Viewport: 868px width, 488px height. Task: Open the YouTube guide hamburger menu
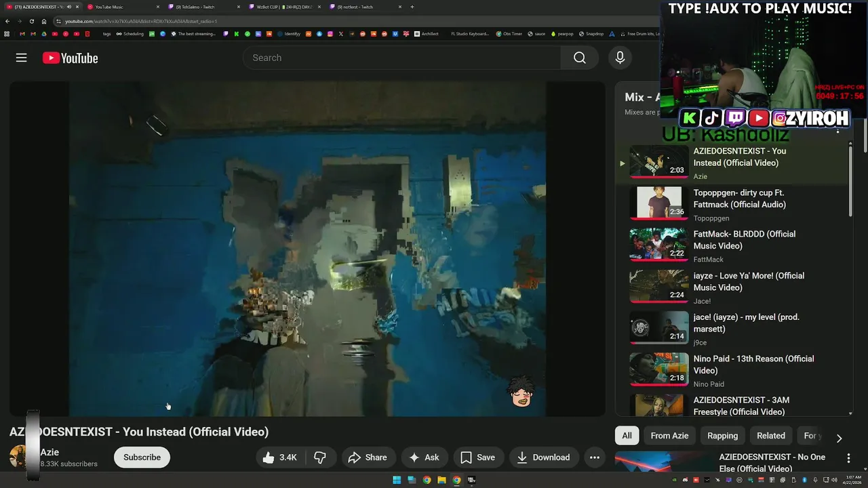point(21,58)
